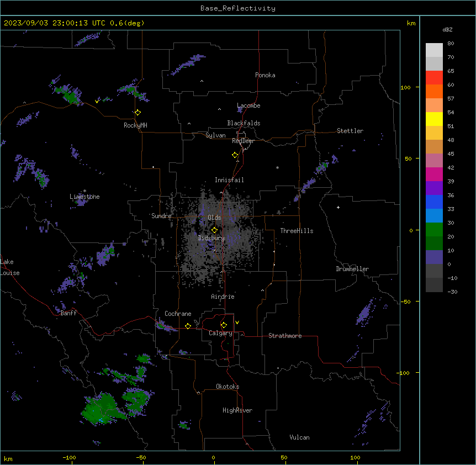Click the -30 value in the dBZ legend
Viewport: 476px width, 465px height.
click(452, 292)
